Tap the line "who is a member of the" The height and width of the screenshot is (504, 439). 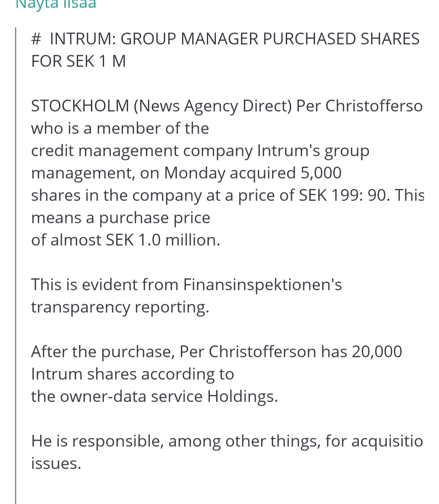[120, 128]
